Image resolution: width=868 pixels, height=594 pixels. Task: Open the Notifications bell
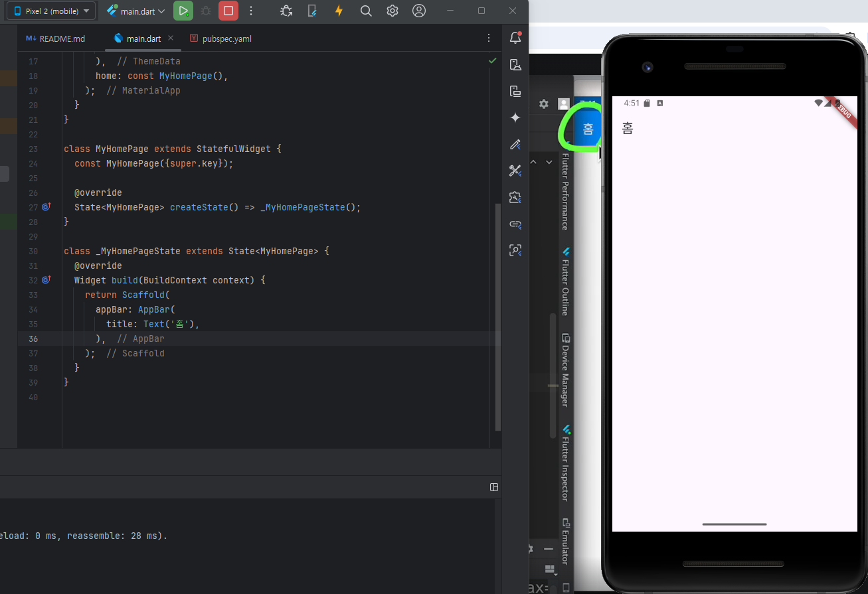515,38
